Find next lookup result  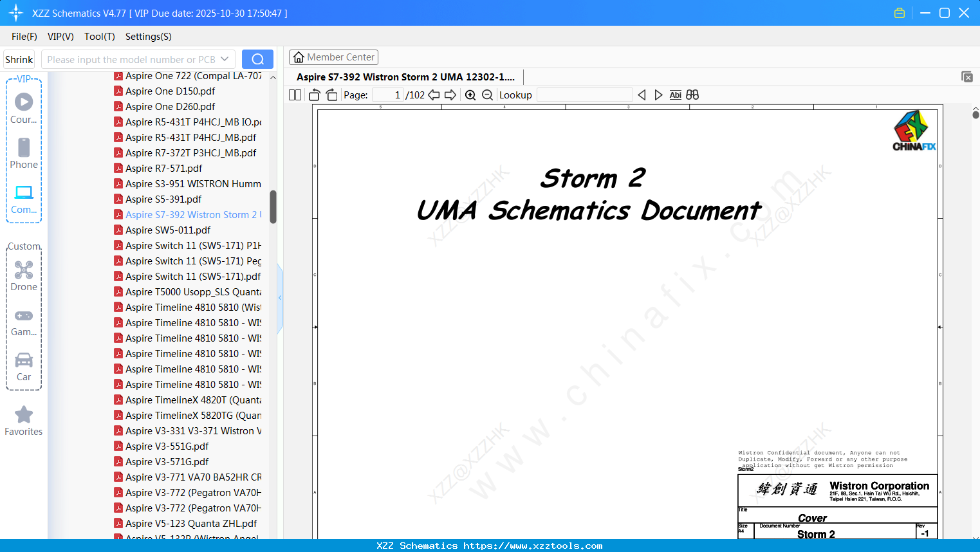point(658,95)
